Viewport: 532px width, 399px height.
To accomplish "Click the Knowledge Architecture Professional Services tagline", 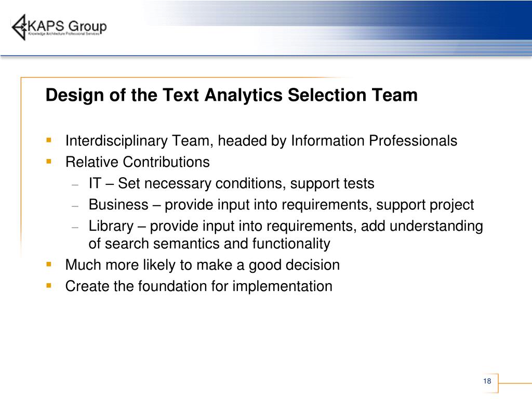I will pos(64,34).
